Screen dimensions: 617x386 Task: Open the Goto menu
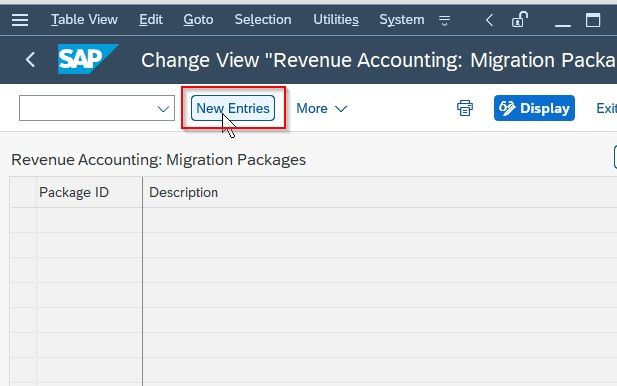pyautogui.click(x=198, y=20)
